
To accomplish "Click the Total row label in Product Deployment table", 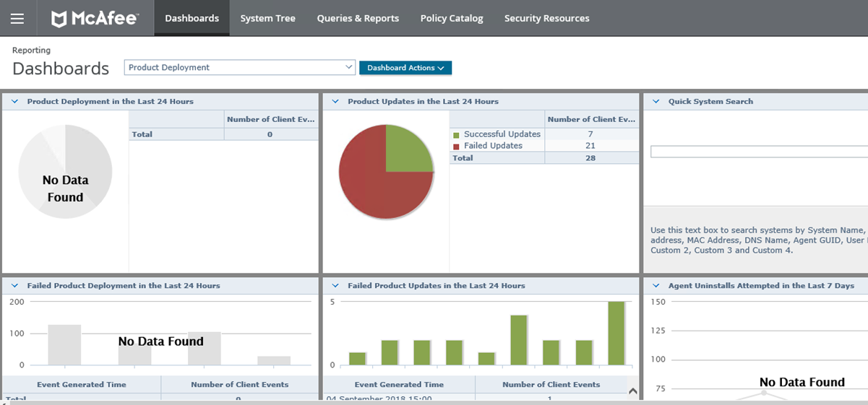I will click(x=142, y=134).
